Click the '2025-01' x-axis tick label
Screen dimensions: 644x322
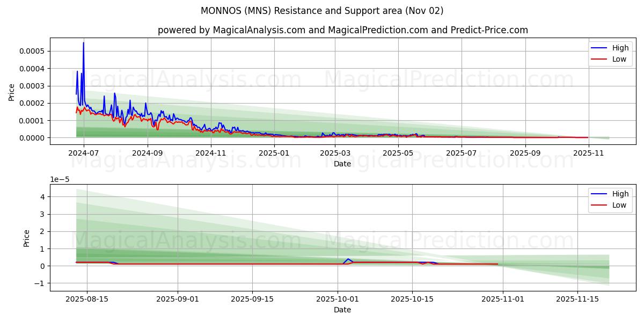(x=274, y=153)
